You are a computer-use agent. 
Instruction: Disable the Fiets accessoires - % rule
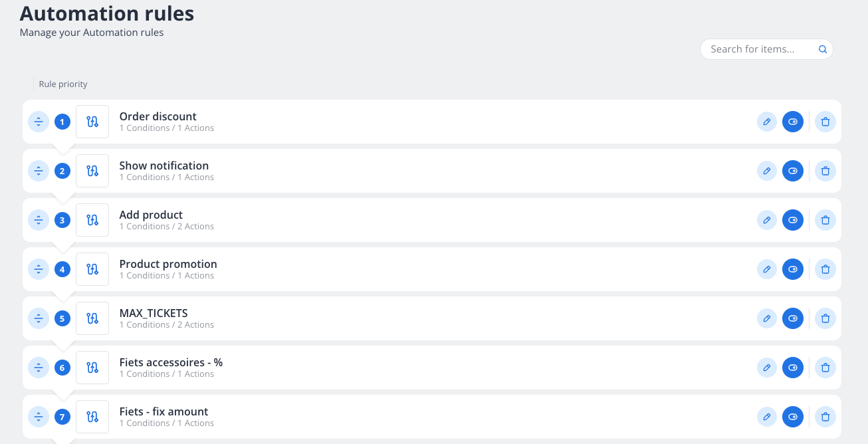(x=792, y=368)
